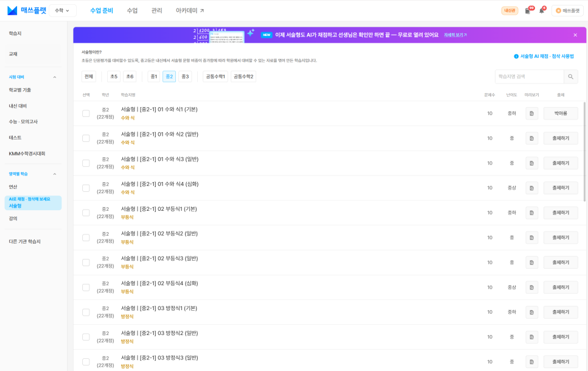Collapse the 영역별 학습 sidebar section

(x=55, y=174)
